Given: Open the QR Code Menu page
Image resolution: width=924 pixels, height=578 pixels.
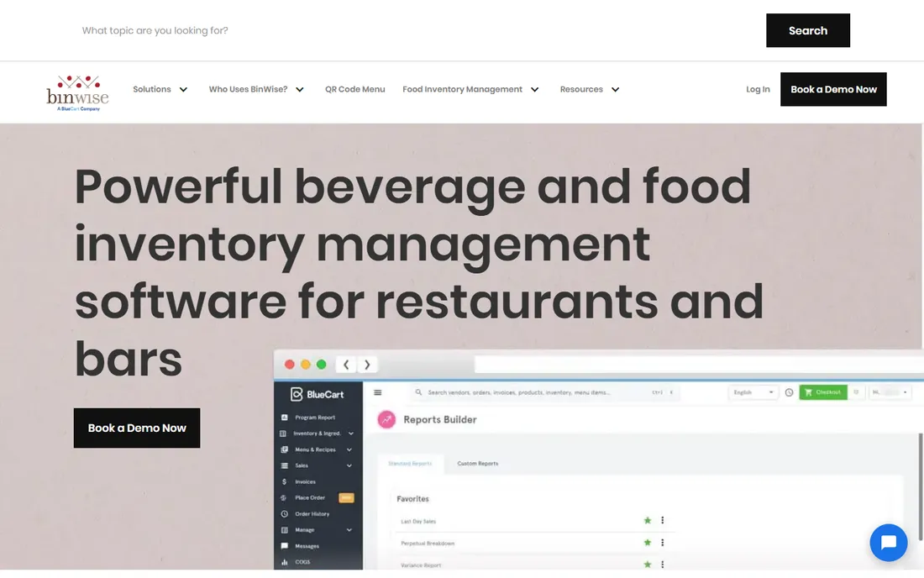Looking at the screenshot, I should (x=354, y=90).
